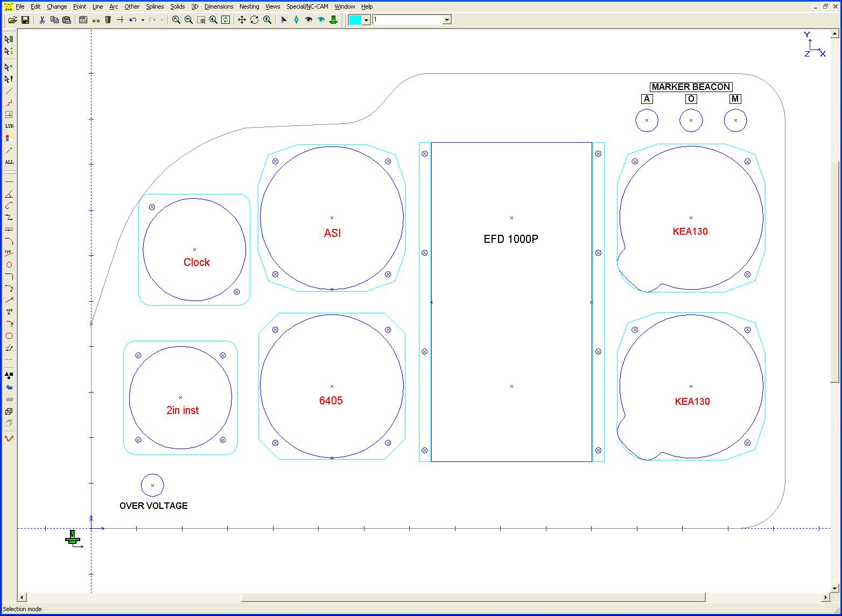Screen dimensions: 842x616
Task: Toggle the black eye visibility icon
Action: pyautogui.click(x=308, y=20)
